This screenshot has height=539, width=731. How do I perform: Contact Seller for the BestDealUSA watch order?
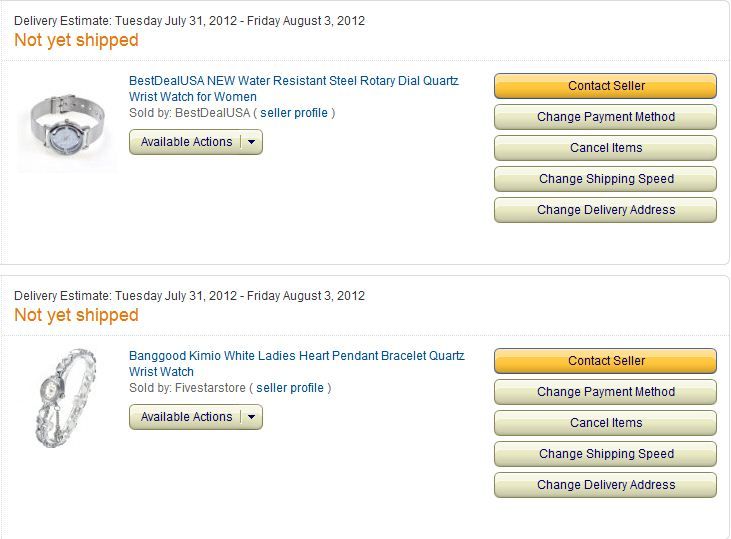pyautogui.click(x=606, y=86)
